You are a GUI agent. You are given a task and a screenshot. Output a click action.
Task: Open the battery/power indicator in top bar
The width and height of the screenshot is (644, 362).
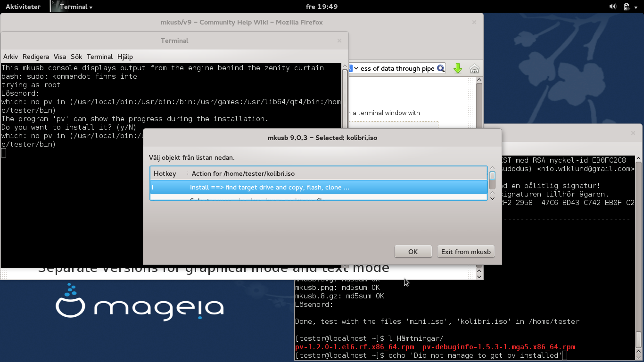point(627,7)
